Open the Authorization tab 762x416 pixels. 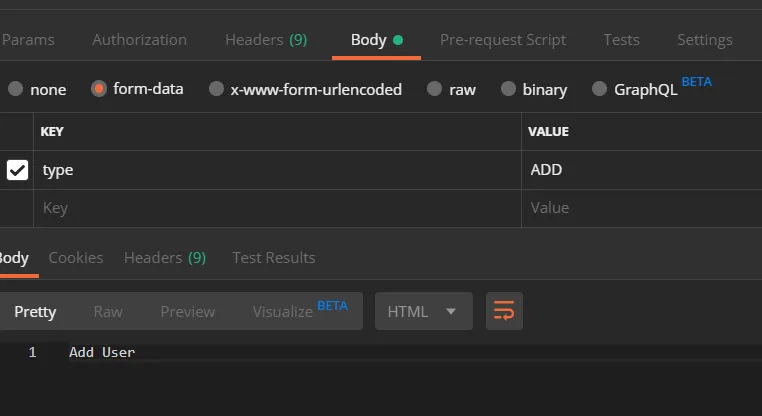[139, 40]
